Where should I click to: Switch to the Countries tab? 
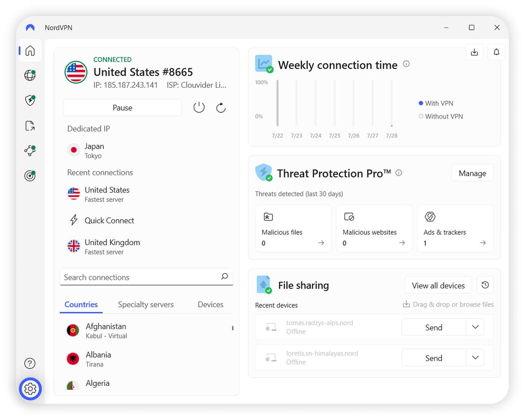[81, 305]
